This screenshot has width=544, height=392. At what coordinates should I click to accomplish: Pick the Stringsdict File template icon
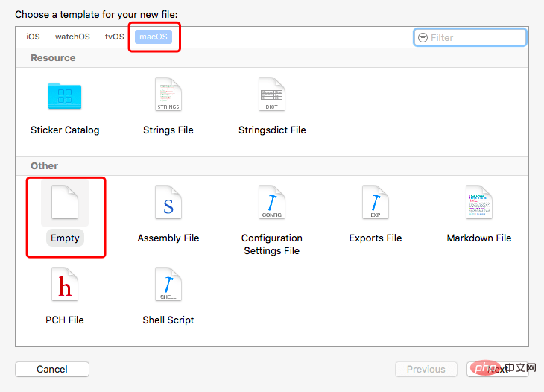pyautogui.click(x=272, y=94)
